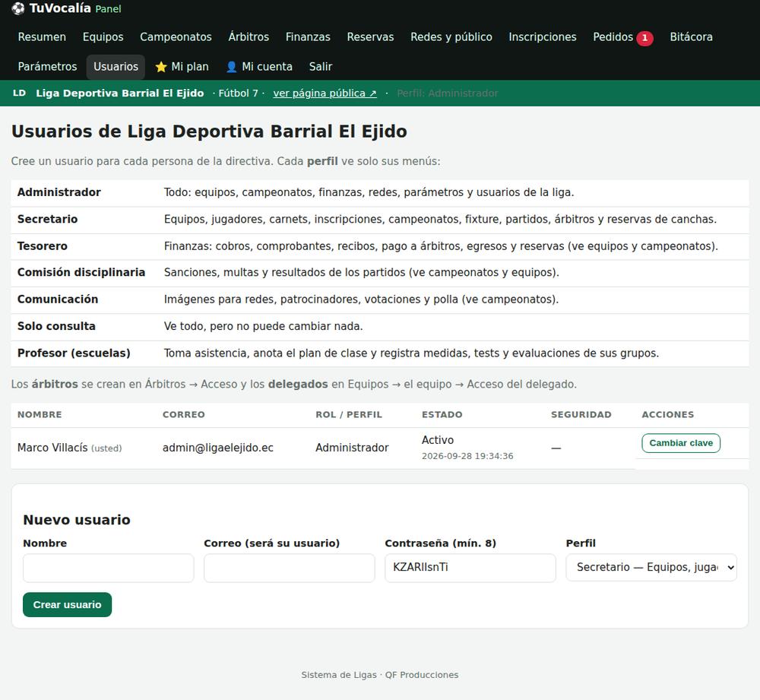
Task: Click the Panel label next to TuVocalía
Action: (x=108, y=8)
